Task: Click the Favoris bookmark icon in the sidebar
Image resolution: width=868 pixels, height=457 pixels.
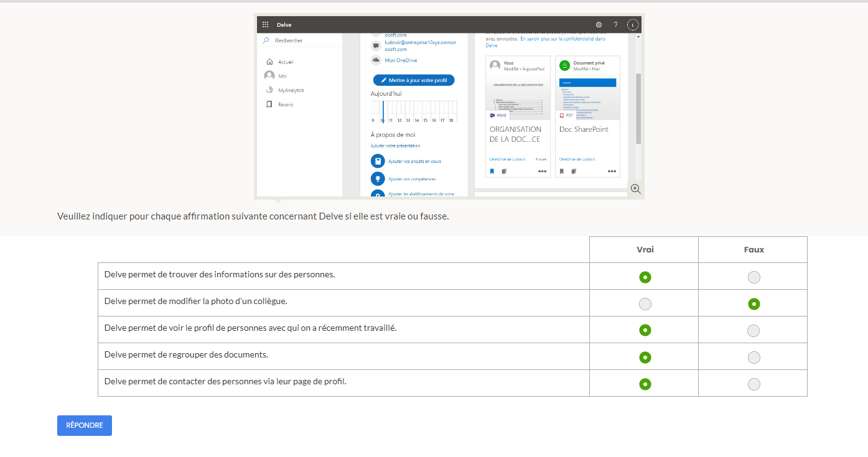Action: (269, 104)
